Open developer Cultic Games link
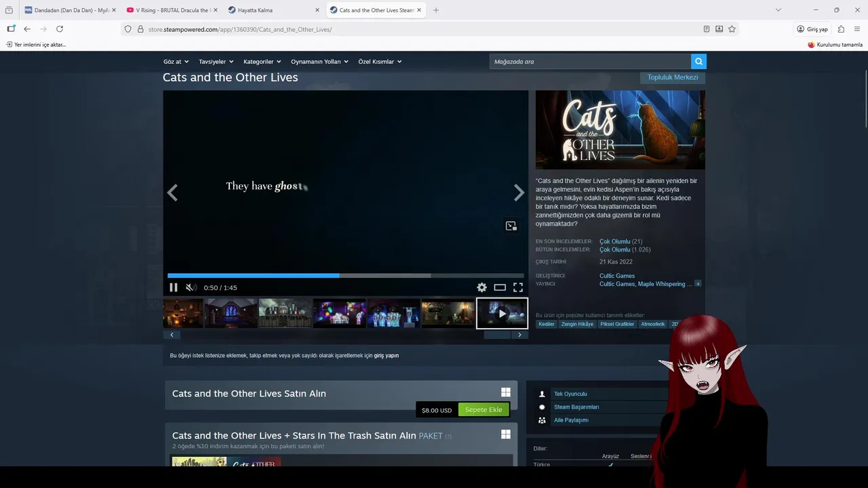The height and width of the screenshot is (488, 868). tap(617, 276)
